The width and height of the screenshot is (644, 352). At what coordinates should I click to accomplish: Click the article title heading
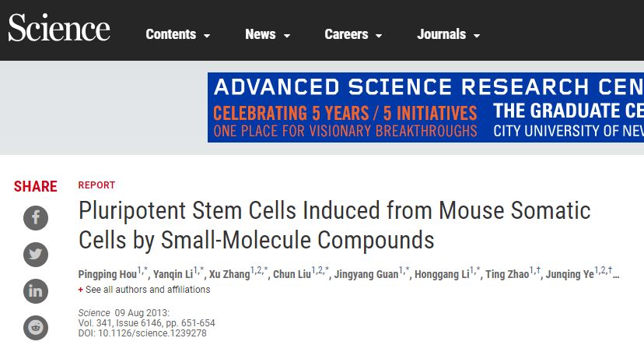[334, 224]
